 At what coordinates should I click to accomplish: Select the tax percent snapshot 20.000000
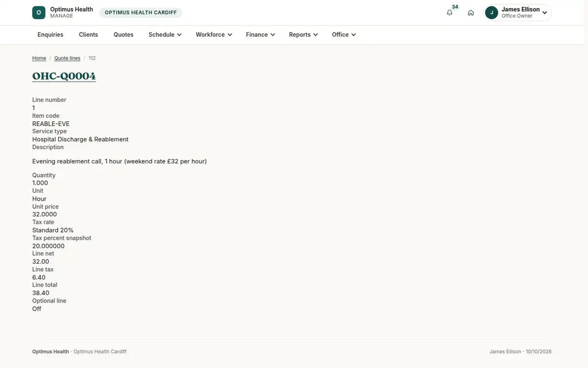pos(49,246)
